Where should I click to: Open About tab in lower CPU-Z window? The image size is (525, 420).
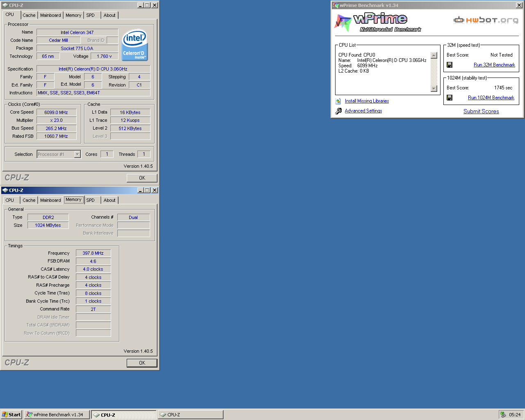coord(110,200)
